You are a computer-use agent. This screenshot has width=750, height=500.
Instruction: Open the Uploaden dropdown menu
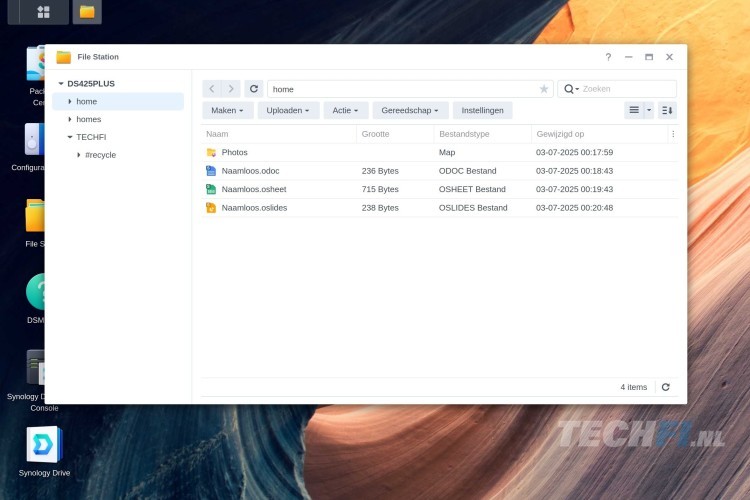coord(288,111)
